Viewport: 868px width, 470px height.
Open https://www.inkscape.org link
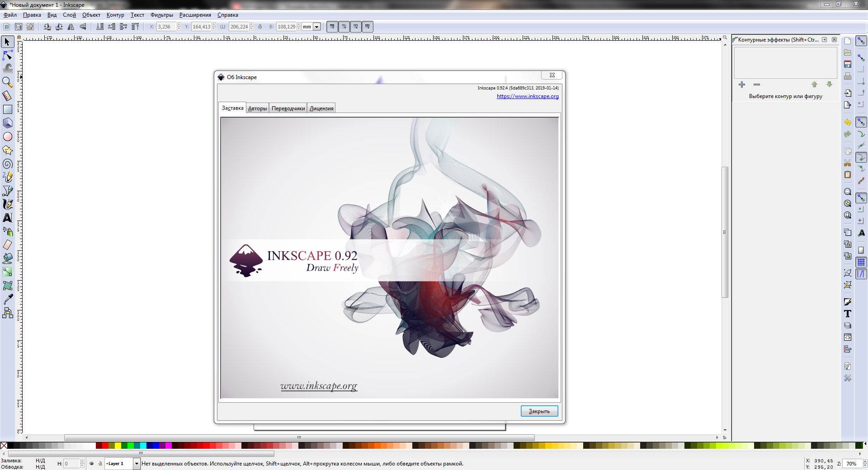coord(528,96)
